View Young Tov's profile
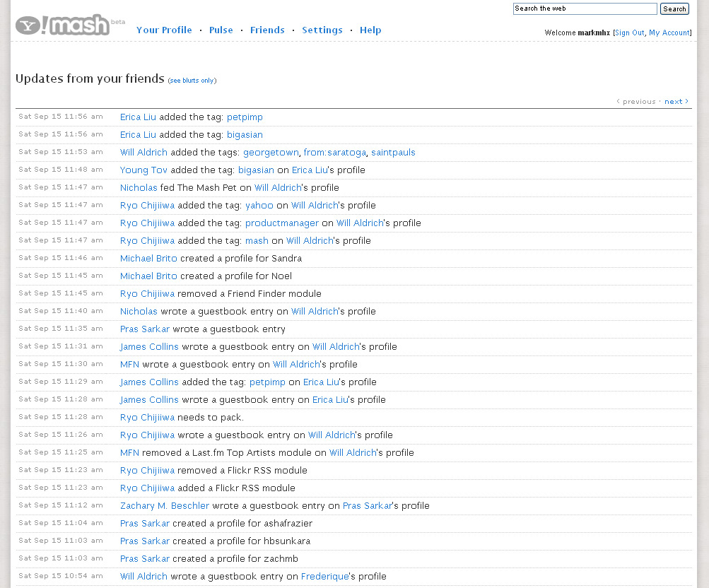 point(143,170)
